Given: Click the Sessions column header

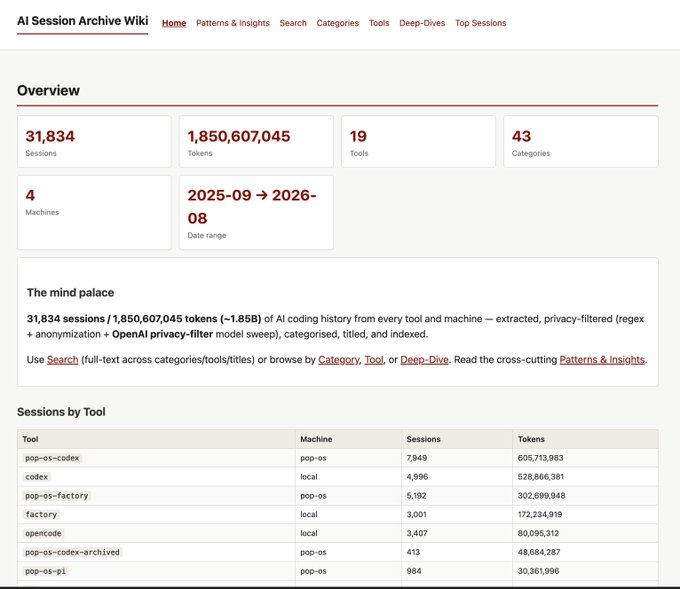Looking at the screenshot, I should [x=457, y=439].
